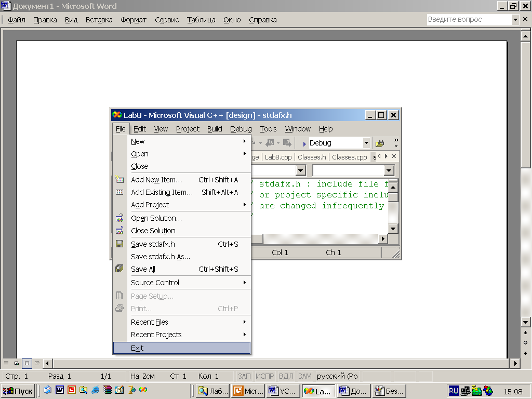This screenshot has height=399, width=532.
Task: Choose Exit from the File menu
Action: point(182,348)
